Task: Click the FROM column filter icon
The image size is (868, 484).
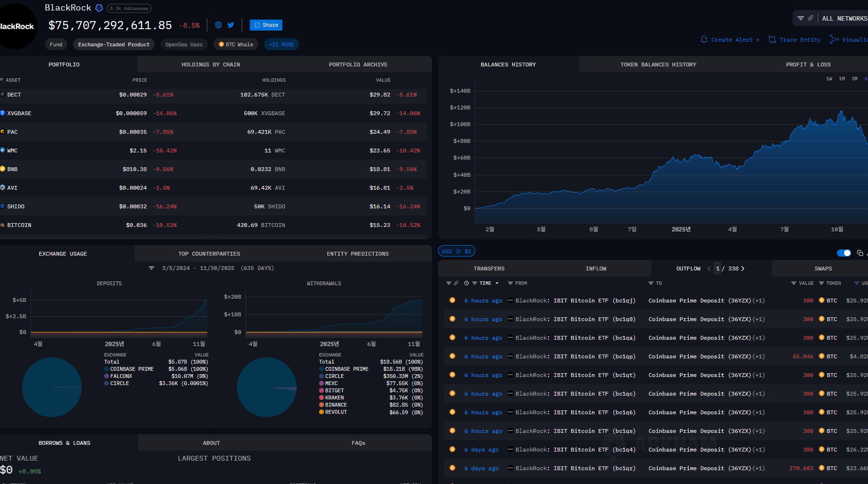Action: click(510, 283)
